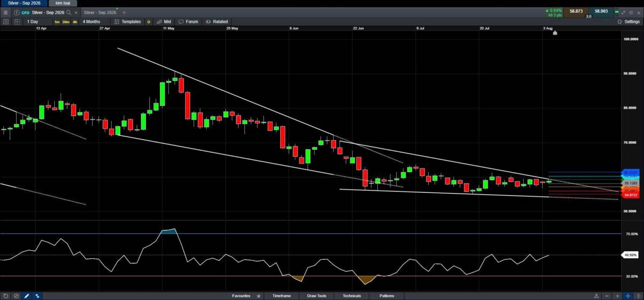This screenshot has width=644, height=300.
Task: Click the buy price 58.903
Action: [x=600, y=11]
